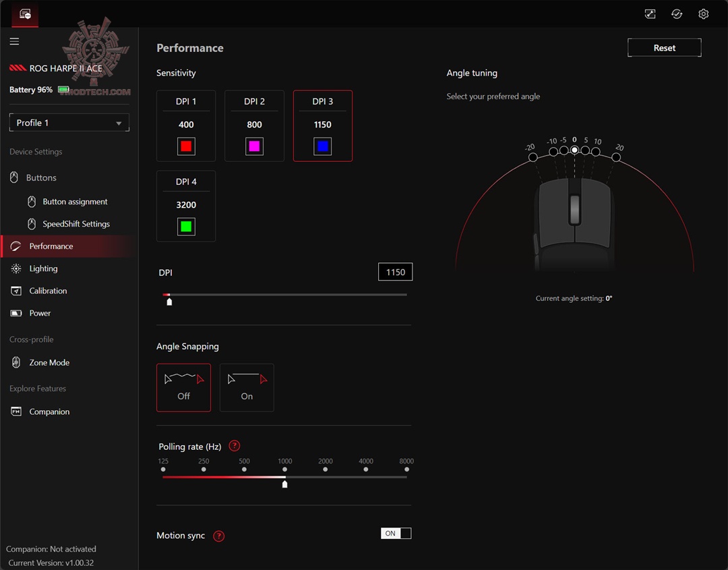Toggle Motion sync switch
The width and height of the screenshot is (728, 570).
pos(396,533)
